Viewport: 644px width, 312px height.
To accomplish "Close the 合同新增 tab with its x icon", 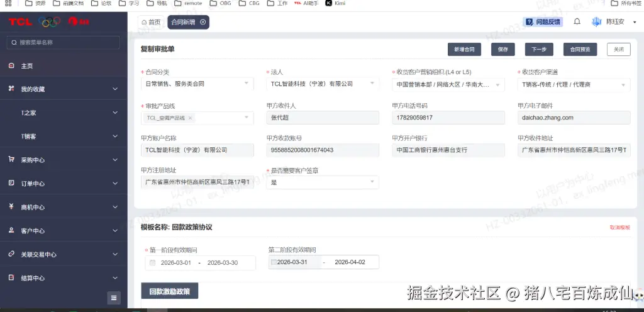I will click(203, 22).
